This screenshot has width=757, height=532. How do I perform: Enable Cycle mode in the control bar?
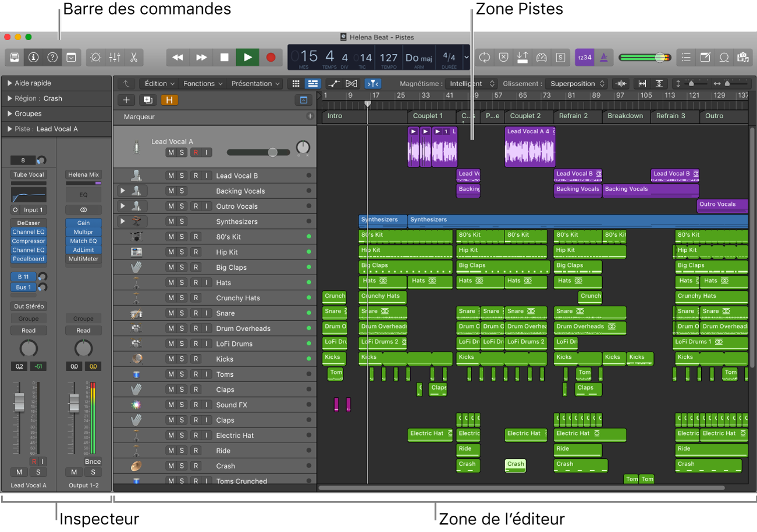click(x=485, y=57)
